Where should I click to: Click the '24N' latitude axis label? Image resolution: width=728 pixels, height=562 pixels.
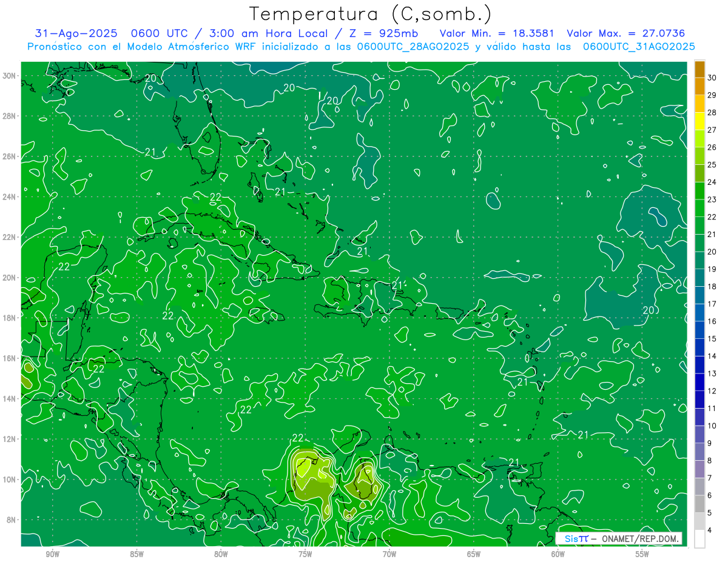(x=10, y=197)
